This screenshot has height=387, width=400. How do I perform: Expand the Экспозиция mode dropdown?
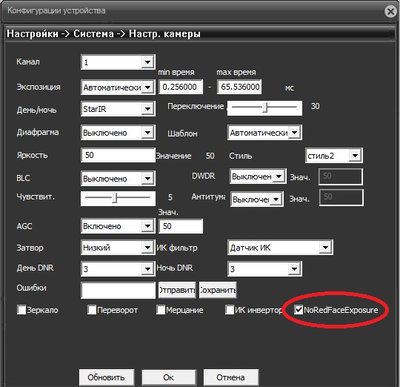pyautogui.click(x=117, y=87)
